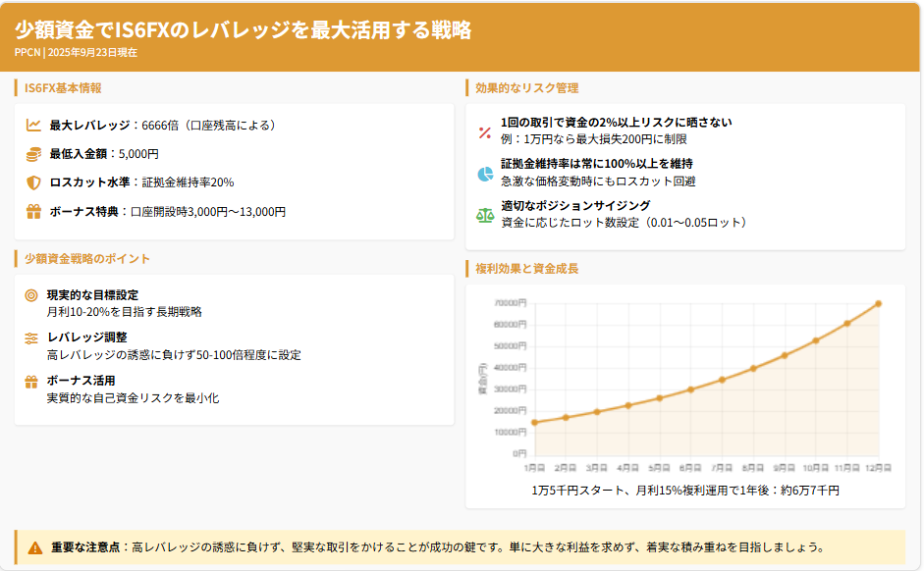Select the 複利効果と資金成長 chart heading
This screenshot has width=924, height=571.
click(526, 269)
